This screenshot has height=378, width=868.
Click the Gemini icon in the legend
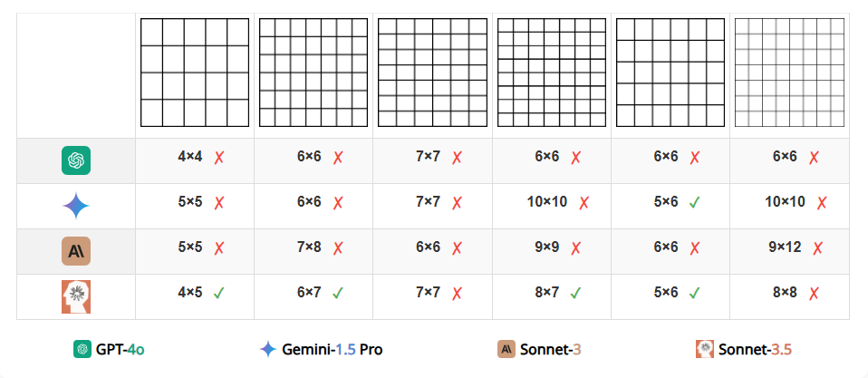point(268,349)
